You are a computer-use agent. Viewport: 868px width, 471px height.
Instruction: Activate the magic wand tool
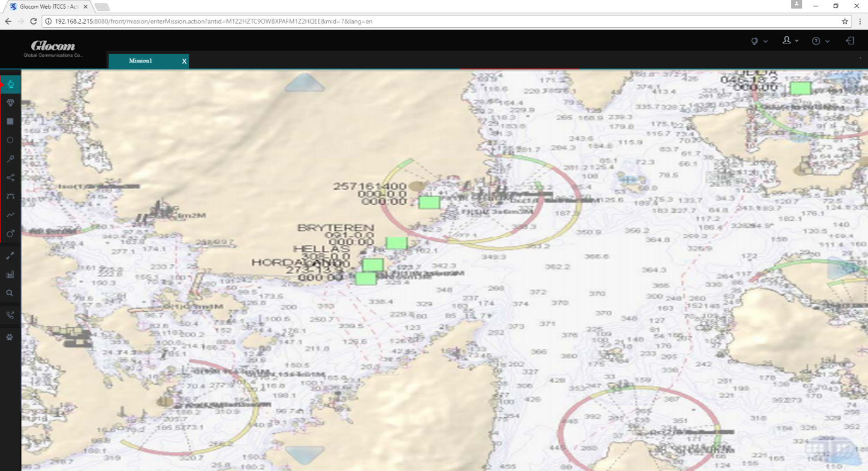click(10, 159)
